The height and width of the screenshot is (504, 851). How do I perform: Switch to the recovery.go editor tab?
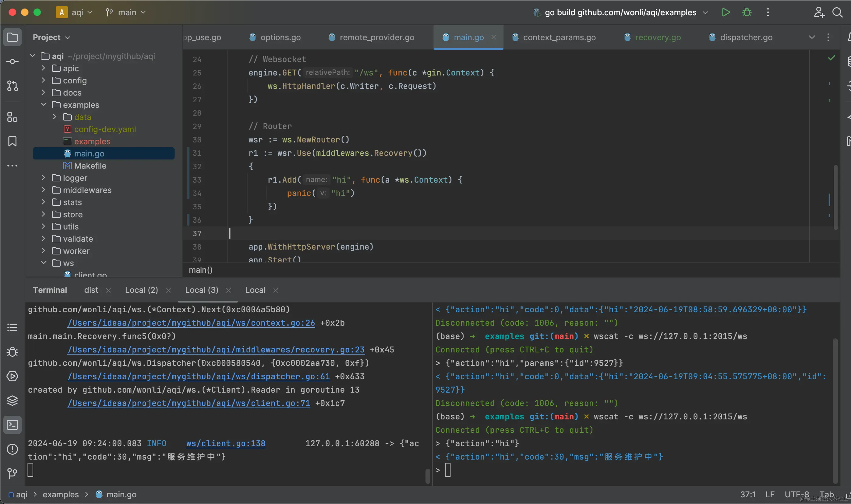657,37
